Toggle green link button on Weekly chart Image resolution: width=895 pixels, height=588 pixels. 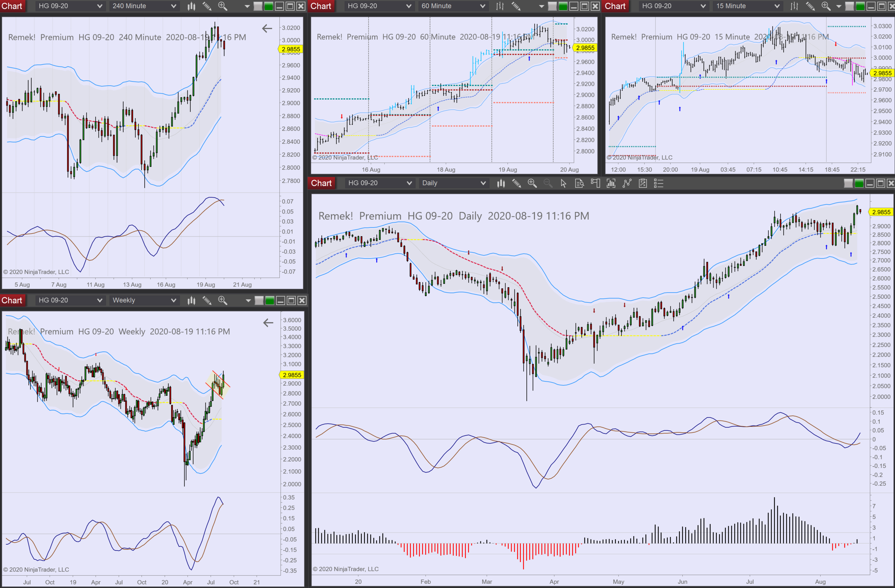pos(270,300)
